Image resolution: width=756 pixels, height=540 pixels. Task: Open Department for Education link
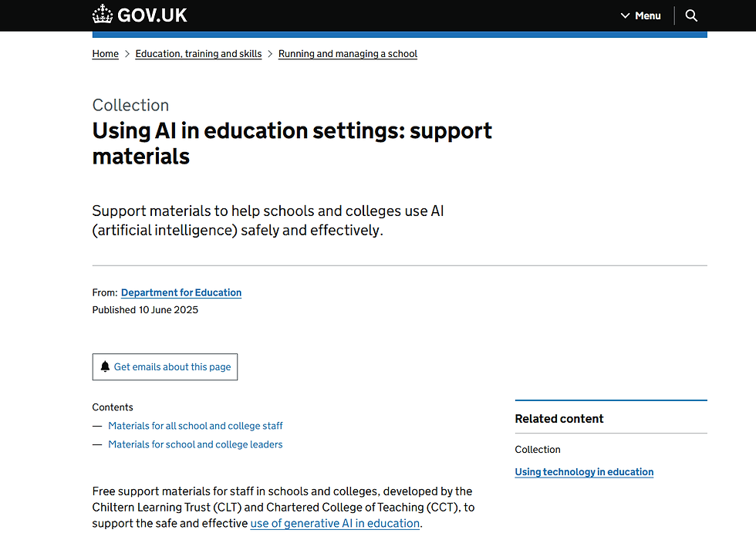[181, 292]
